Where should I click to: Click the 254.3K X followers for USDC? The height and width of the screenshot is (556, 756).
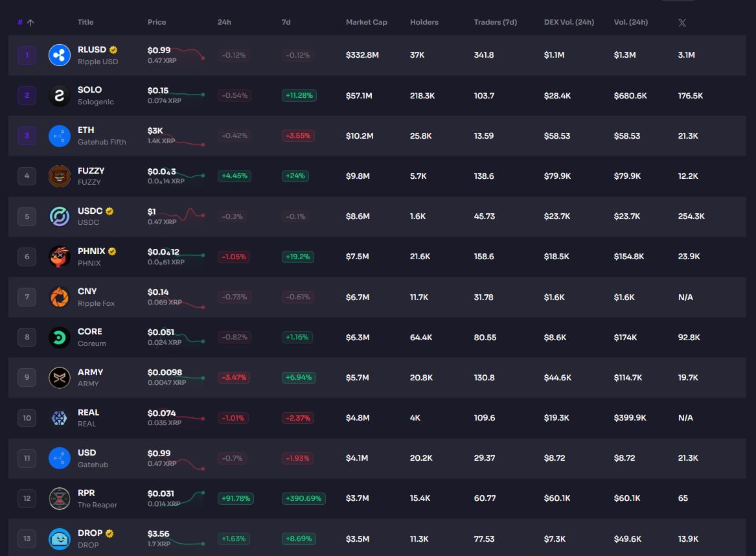point(691,216)
